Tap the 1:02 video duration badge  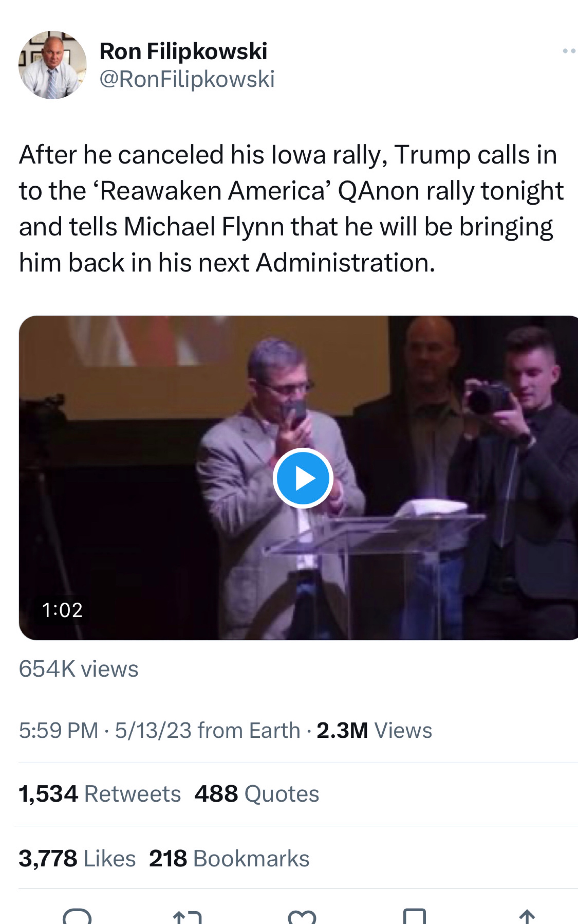[62, 610]
